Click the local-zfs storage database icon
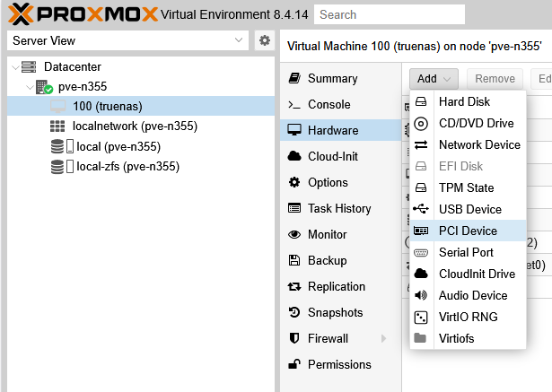 (57, 167)
